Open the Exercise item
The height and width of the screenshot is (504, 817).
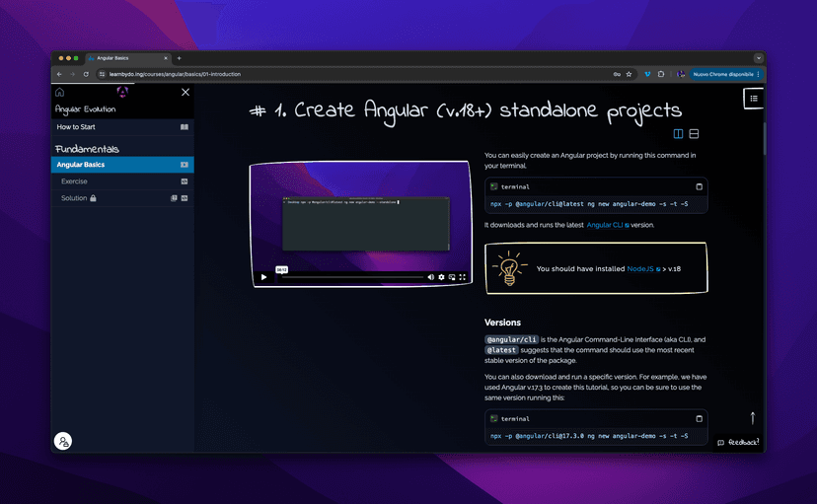coord(122,181)
